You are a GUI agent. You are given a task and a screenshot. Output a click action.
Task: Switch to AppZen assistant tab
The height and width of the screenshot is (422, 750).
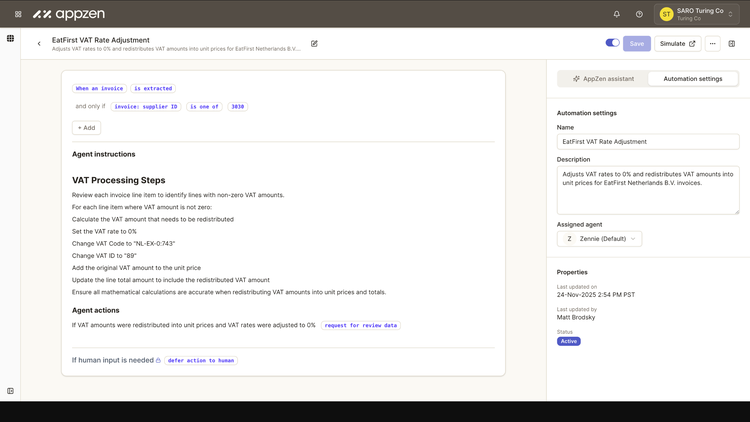click(x=603, y=78)
